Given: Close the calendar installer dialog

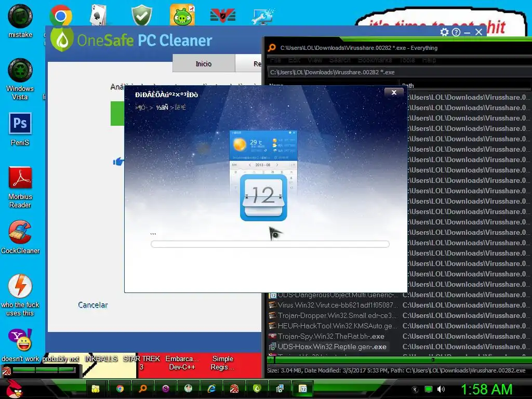Looking at the screenshot, I should click(394, 92).
